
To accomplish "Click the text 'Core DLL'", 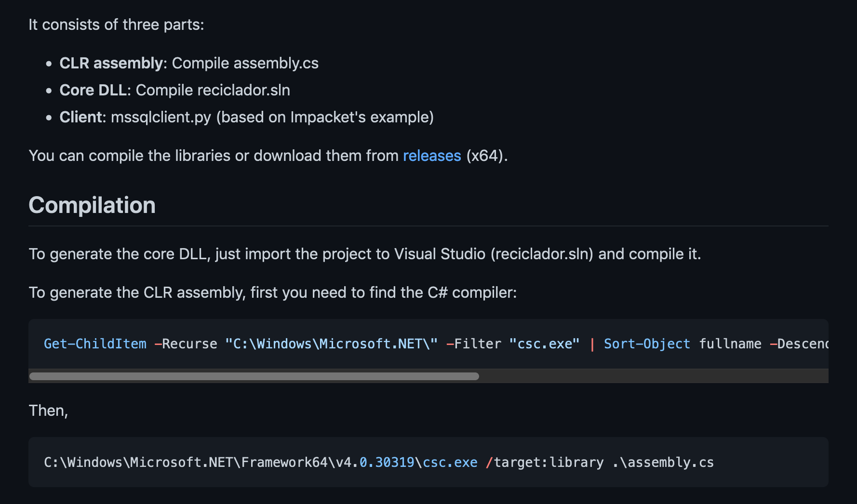I will (93, 90).
